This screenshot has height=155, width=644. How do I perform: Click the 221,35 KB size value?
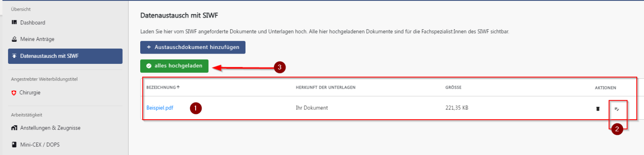(456, 108)
